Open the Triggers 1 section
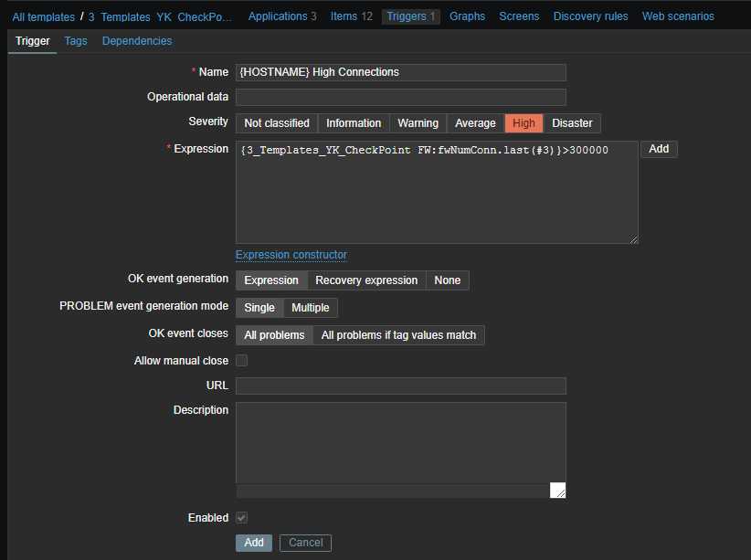Viewport: 751px width, 560px height. (x=410, y=16)
